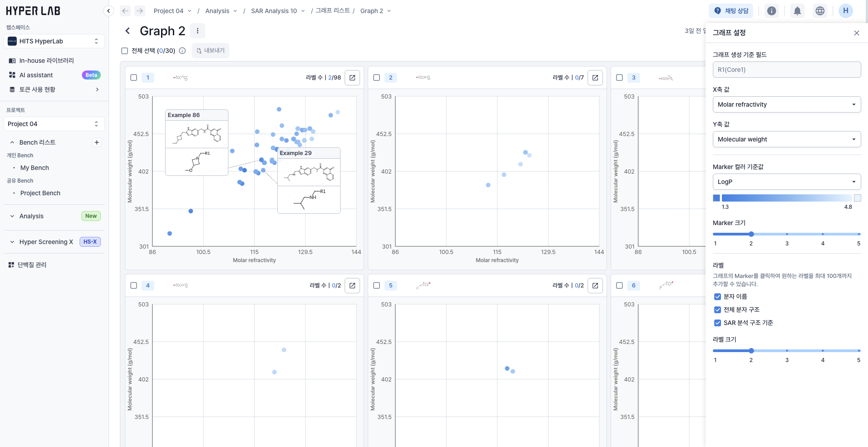Click the 내보내기 export button
Screen dimensions: 868x447
click(x=210, y=51)
